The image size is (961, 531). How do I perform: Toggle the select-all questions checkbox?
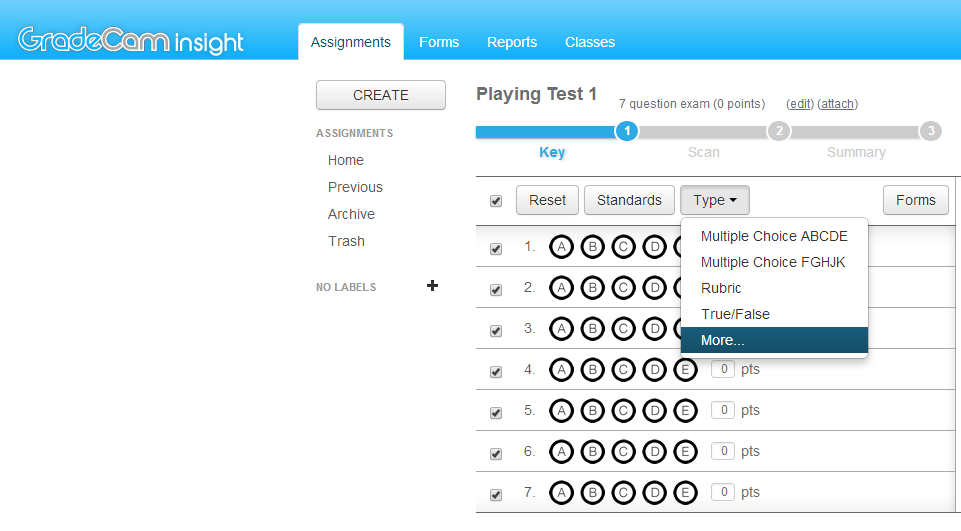tap(496, 201)
